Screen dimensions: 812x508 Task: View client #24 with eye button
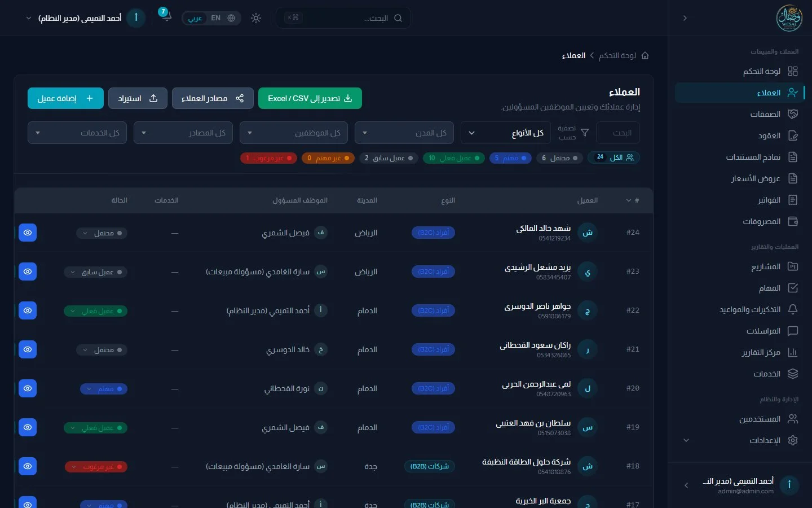point(28,233)
